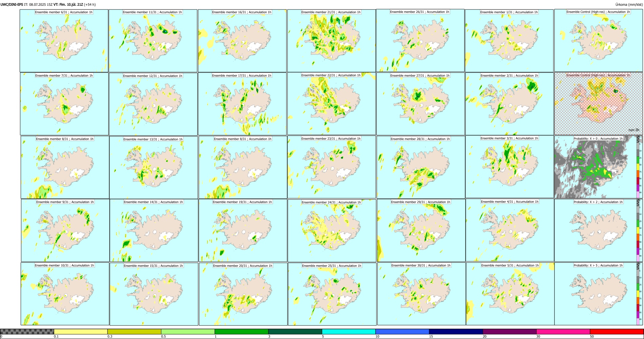The width and height of the screenshot is (644, 339).
Task: Open the Probability X > 5 map panel
Action: [596, 294]
